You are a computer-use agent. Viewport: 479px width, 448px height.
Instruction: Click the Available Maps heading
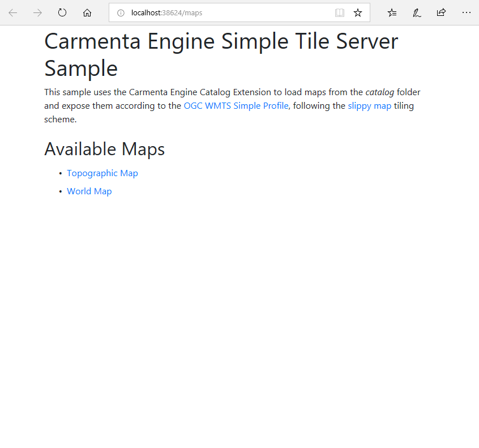point(105,149)
